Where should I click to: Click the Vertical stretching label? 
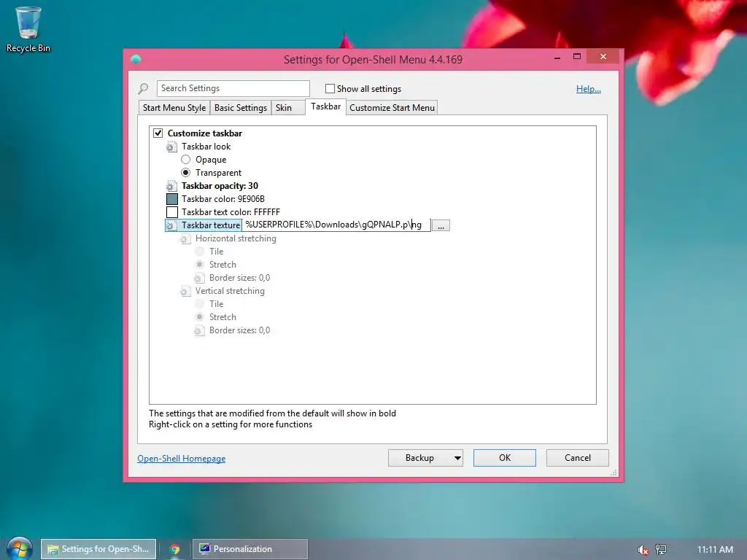pyautogui.click(x=230, y=291)
